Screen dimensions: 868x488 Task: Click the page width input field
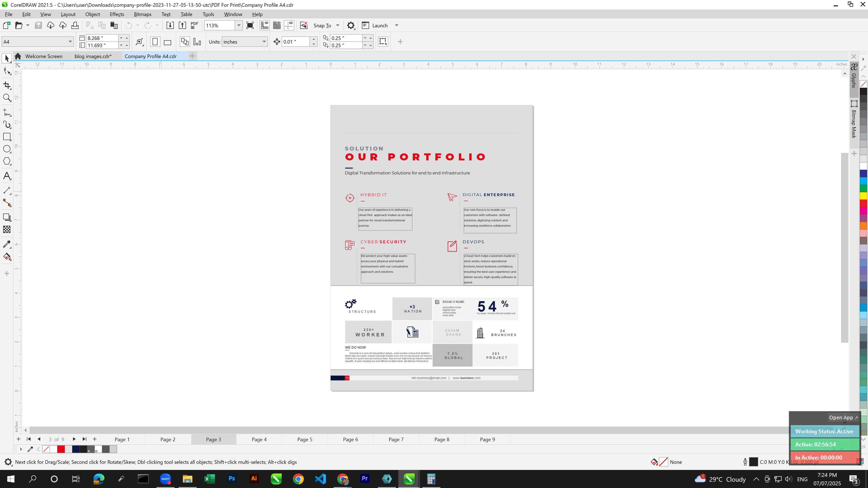pos(102,38)
